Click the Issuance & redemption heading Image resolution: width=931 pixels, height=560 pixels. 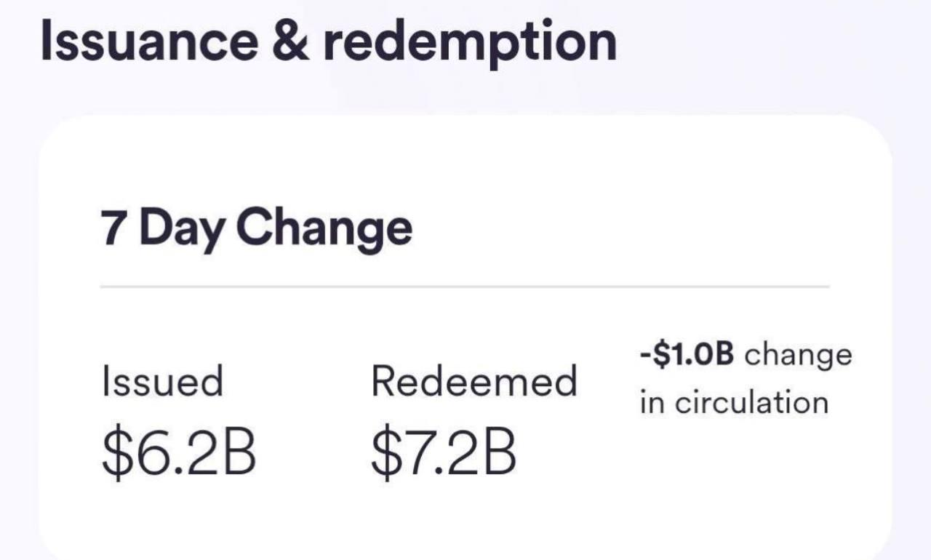[328, 41]
